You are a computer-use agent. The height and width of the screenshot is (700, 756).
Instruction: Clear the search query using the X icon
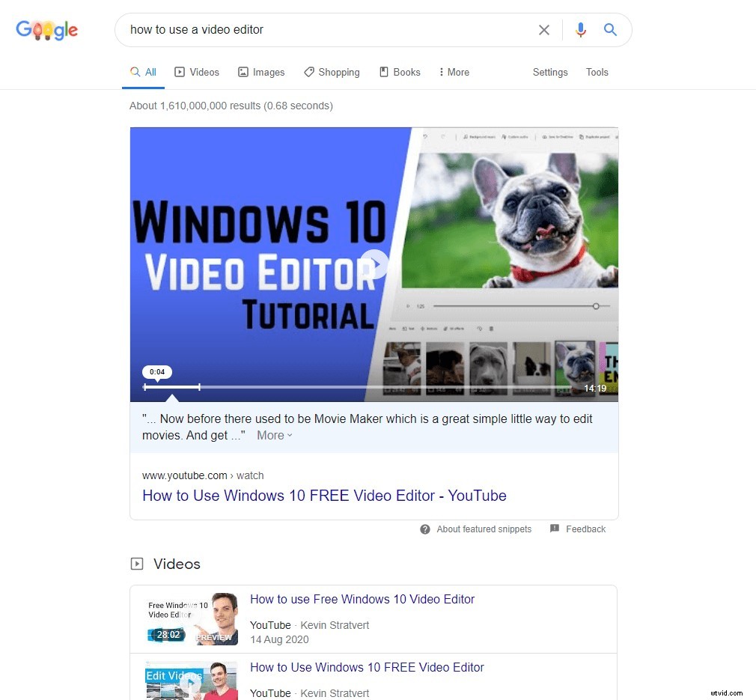(x=544, y=30)
